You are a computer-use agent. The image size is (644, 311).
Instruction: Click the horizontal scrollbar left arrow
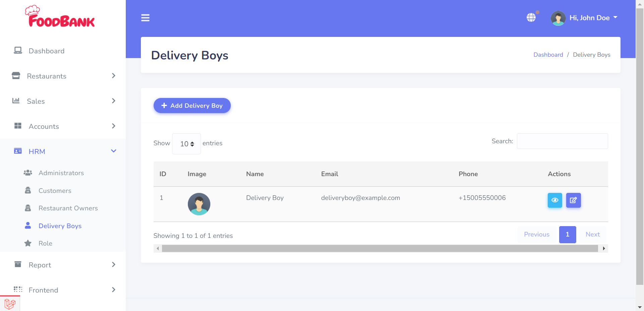click(158, 248)
